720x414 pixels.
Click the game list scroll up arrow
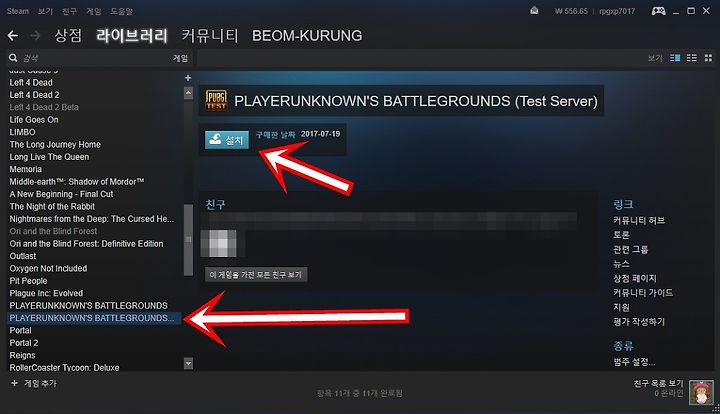tap(188, 93)
